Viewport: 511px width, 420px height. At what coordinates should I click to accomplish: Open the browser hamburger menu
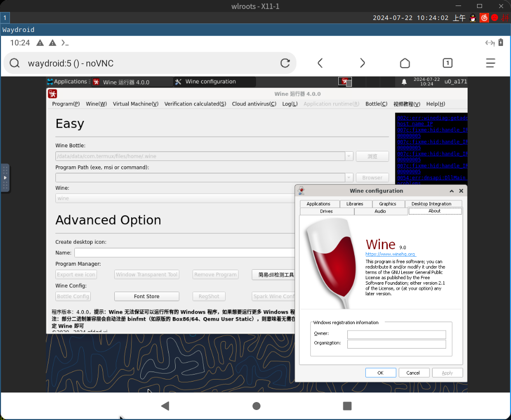[491, 63]
